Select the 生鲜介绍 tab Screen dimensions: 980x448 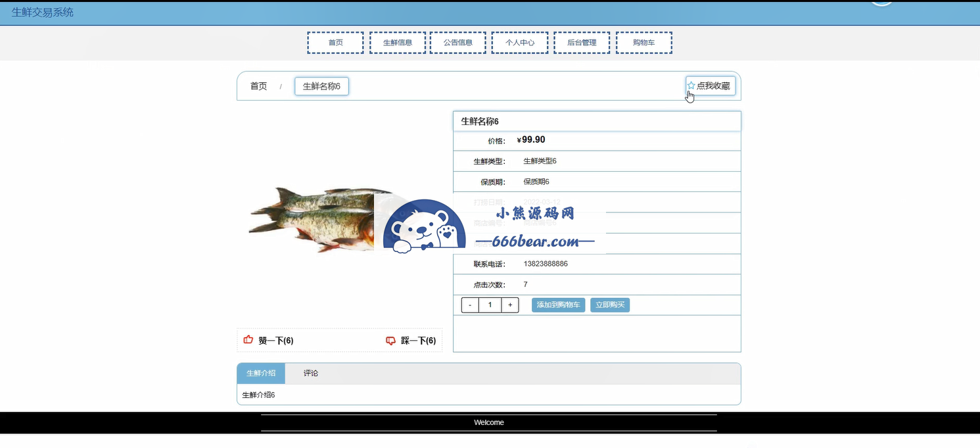(261, 373)
